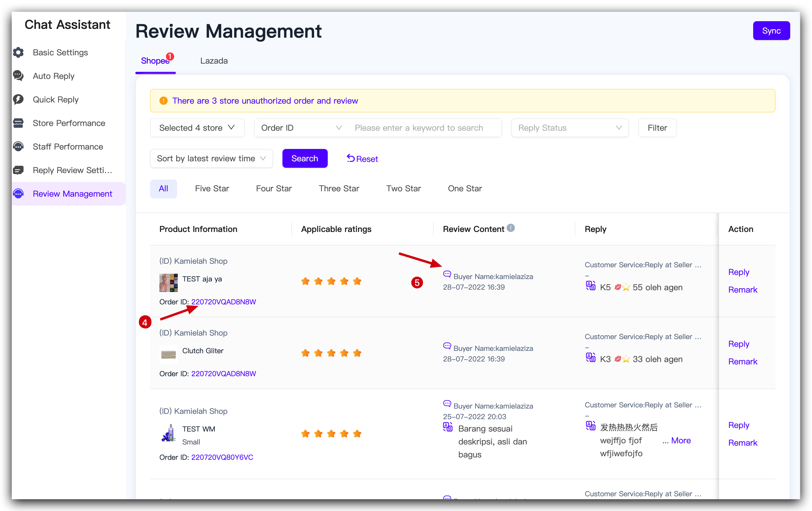Open order ID link for TEST aja ya
Image resolution: width=812 pixels, height=511 pixels.
224,302
